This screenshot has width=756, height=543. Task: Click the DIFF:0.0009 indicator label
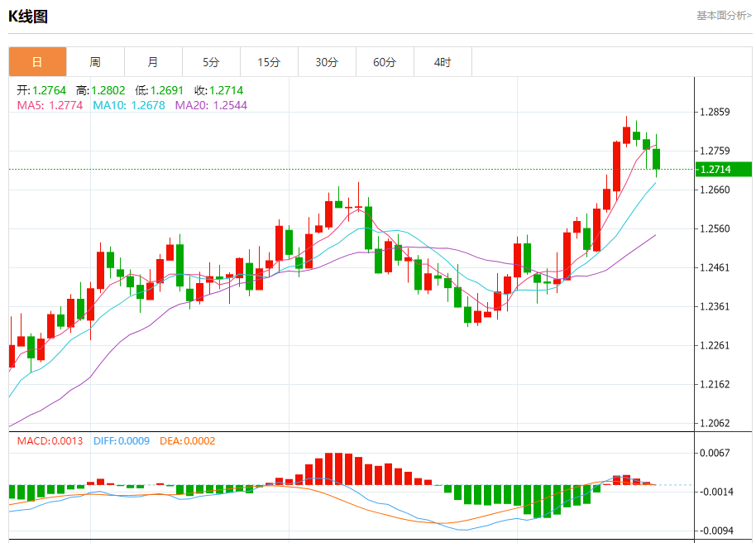click(122, 440)
